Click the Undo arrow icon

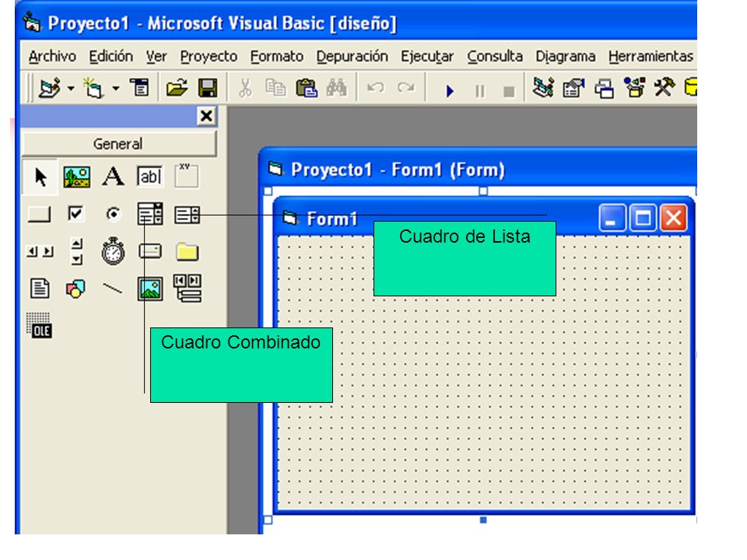pyautogui.click(x=375, y=88)
